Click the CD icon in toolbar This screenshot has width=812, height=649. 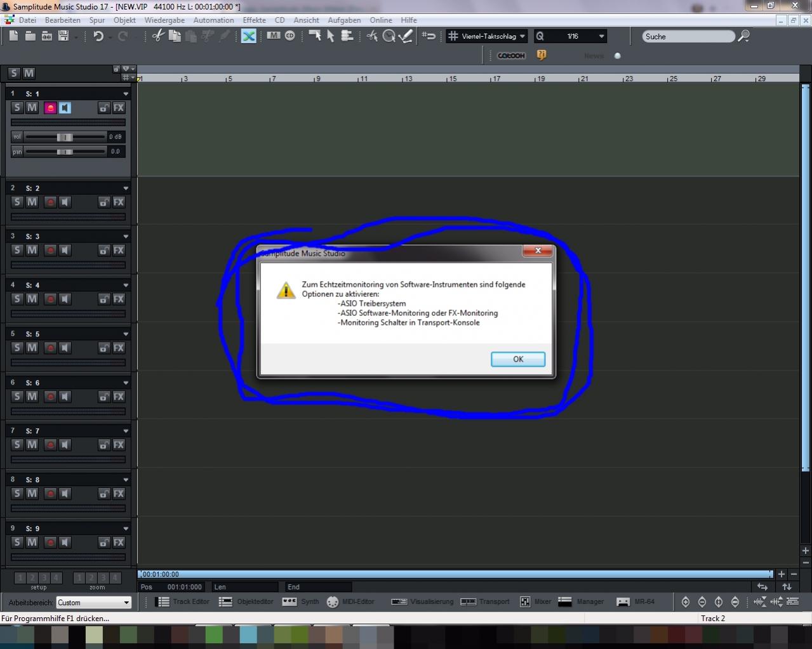click(x=290, y=36)
